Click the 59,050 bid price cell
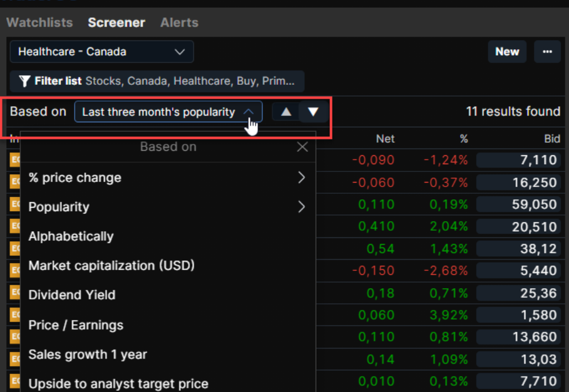Screen dimensions: 569x392 click(518, 204)
